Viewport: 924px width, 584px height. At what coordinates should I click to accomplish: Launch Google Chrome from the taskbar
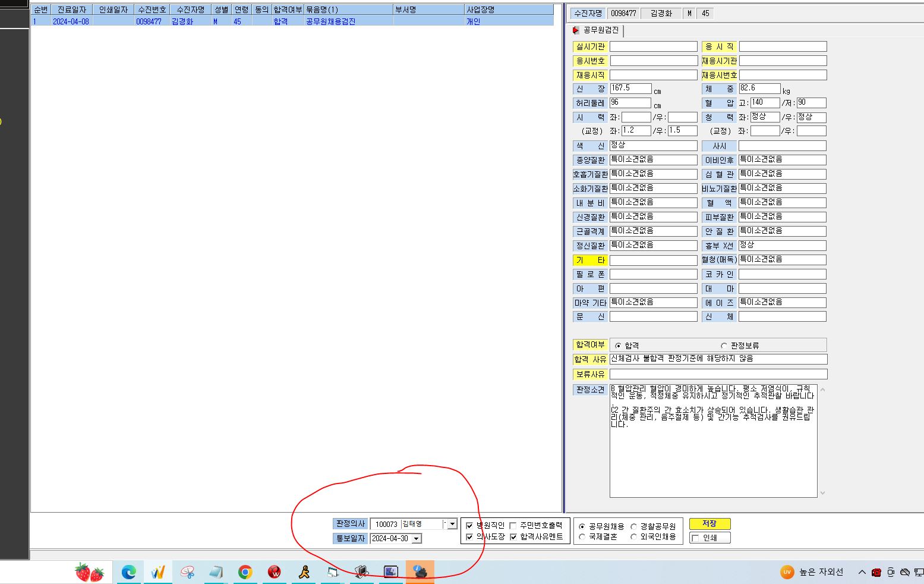click(245, 572)
